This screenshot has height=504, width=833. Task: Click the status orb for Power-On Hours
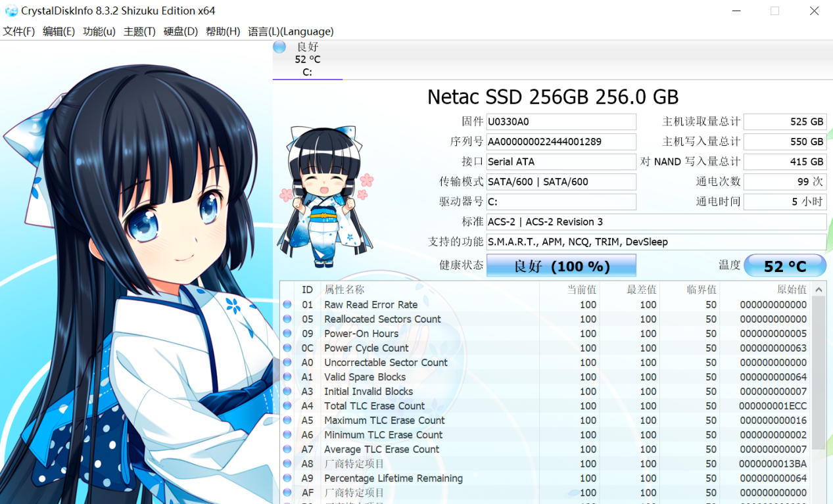click(287, 333)
